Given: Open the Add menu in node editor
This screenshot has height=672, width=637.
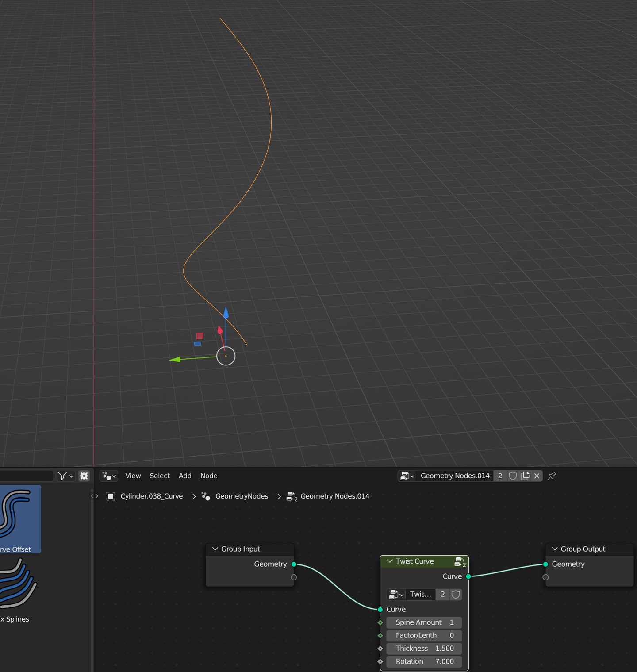Looking at the screenshot, I should (x=185, y=476).
